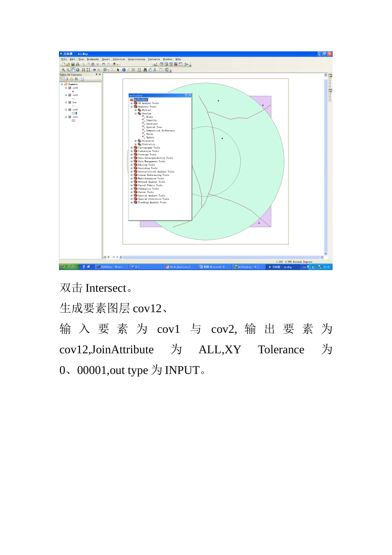Toggle cov3 layer visibility checkbox
Viewport: 392px width, 555px height.
click(x=70, y=95)
